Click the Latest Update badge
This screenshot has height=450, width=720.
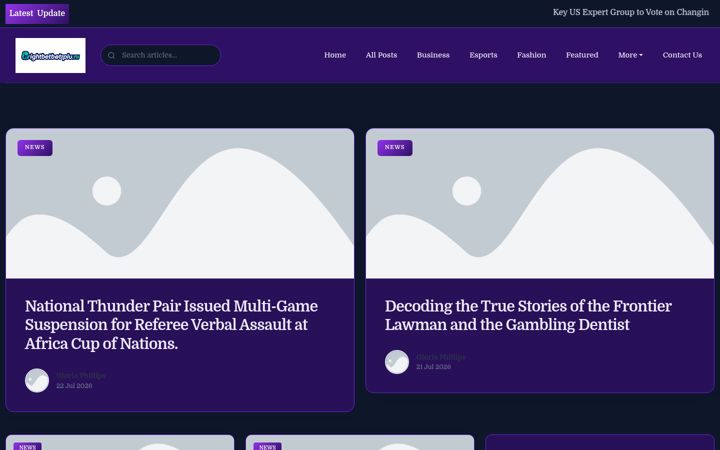[x=37, y=13]
